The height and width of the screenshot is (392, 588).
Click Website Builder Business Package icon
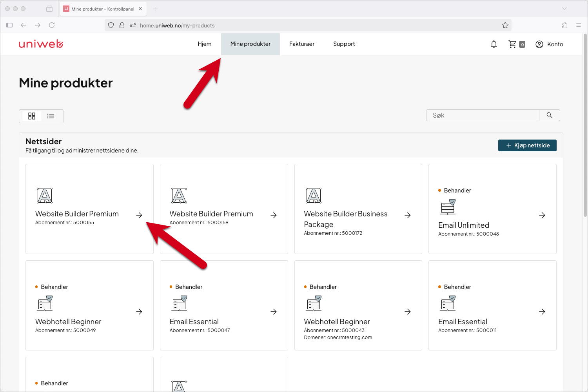314,196
